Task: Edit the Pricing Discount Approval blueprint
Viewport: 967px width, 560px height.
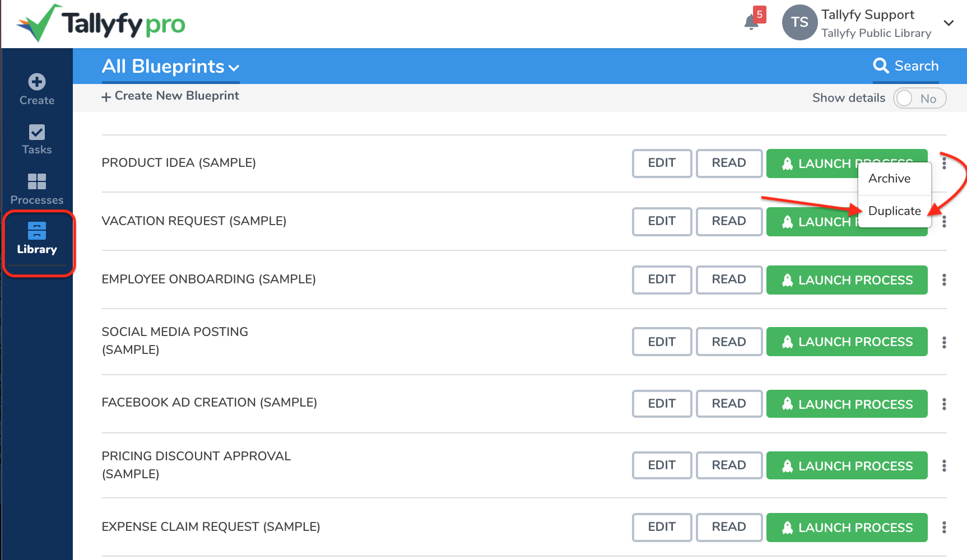Action: pyautogui.click(x=662, y=465)
